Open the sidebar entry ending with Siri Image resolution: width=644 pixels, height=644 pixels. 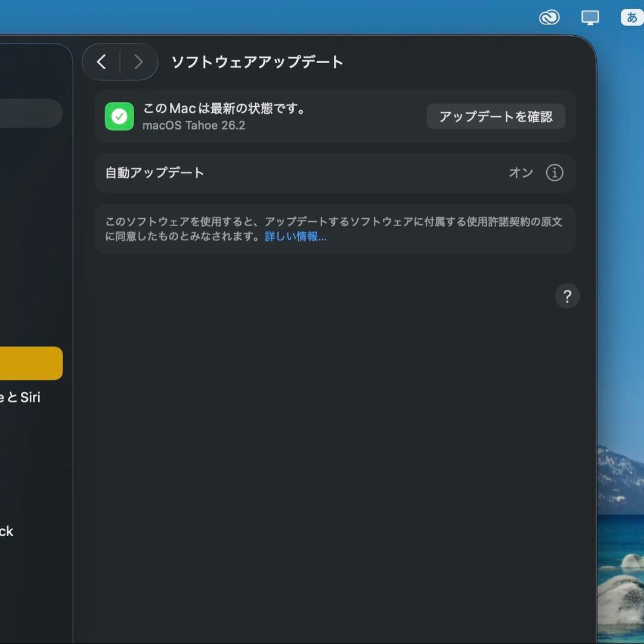[x=21, y=397]
